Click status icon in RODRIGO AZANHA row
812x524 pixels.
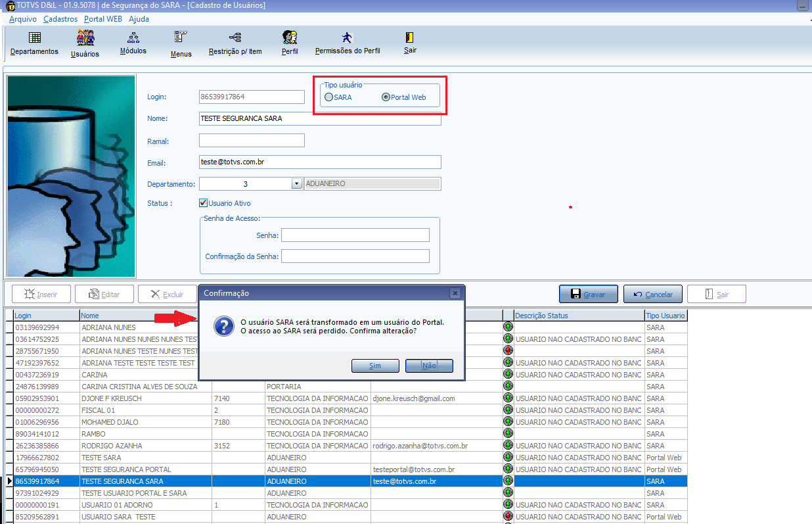coord(508,445)
